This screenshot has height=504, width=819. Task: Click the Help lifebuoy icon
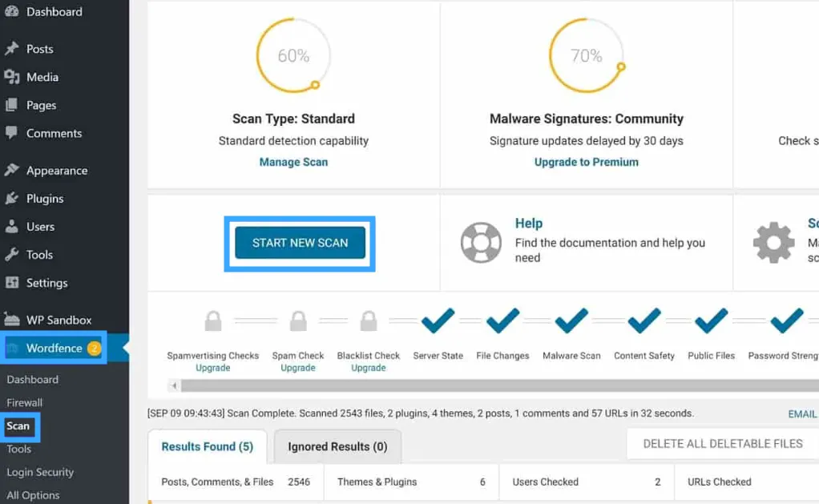(x=481, y=241)
